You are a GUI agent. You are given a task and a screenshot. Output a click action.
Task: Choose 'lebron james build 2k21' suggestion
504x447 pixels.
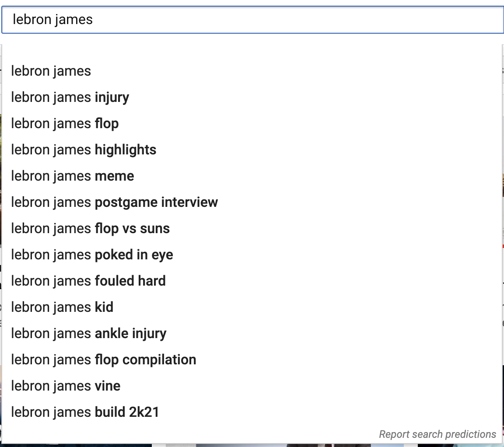(x=252, y=412)
